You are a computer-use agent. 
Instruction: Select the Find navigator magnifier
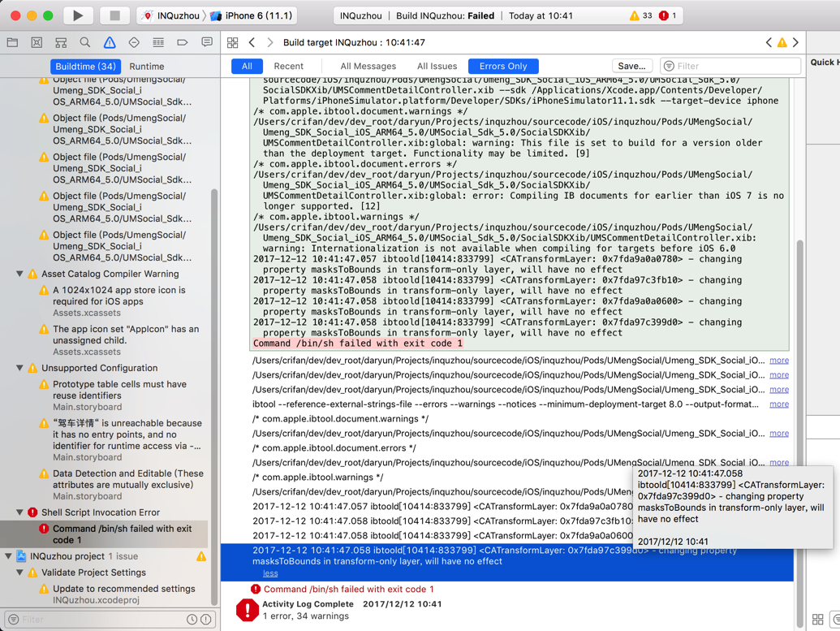point(84,42)
